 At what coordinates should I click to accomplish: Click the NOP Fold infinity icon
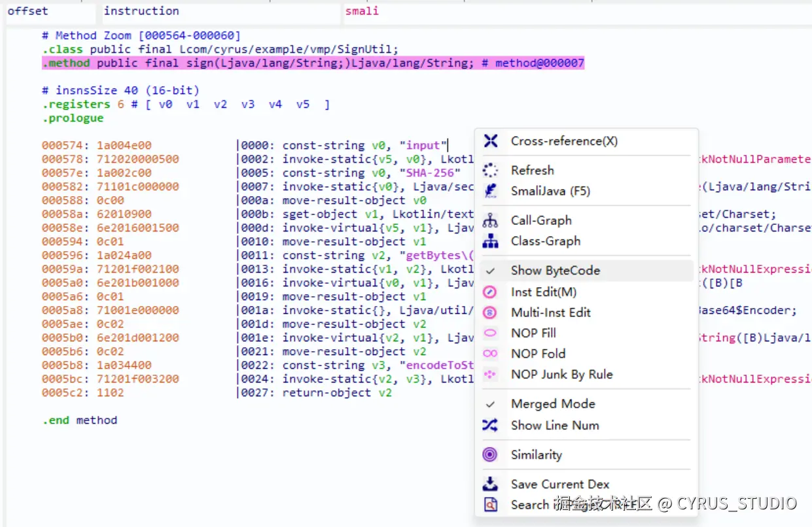490,354
